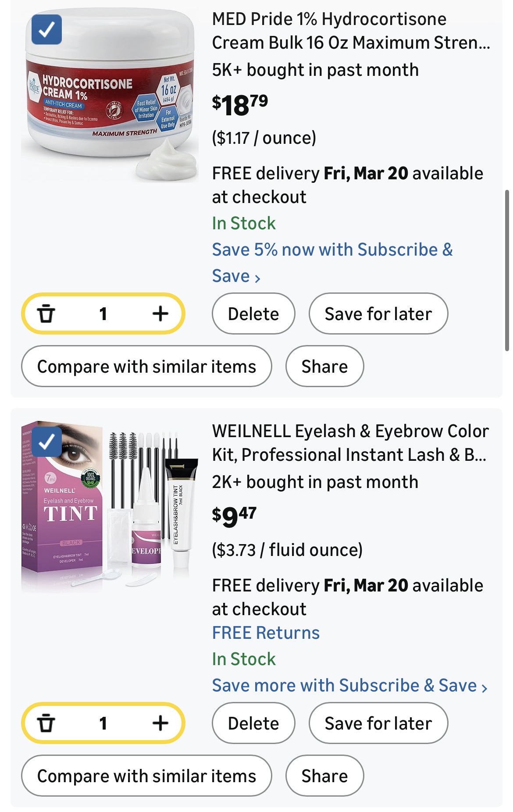Screen dimensions: 513x812
Task: Open WEILNELL Eyelash & Eyebrow Color Kit title
Action: pos(350,443)
